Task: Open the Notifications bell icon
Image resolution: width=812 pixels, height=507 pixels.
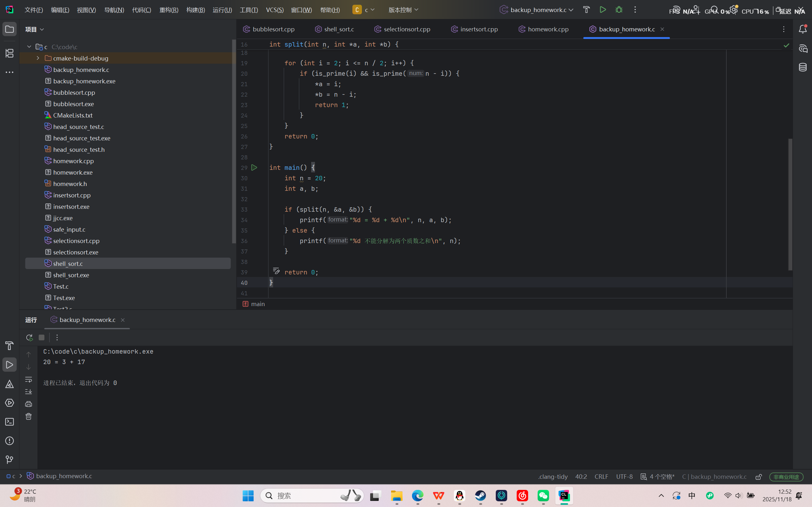Action: click(802, 29)
